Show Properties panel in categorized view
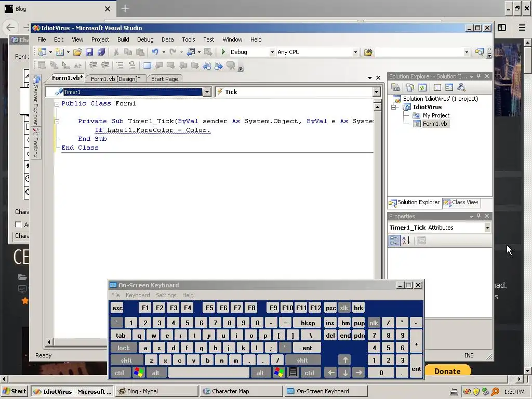This screenshot has width=532, height=399. pyautogui.click(x=394, y=241)
